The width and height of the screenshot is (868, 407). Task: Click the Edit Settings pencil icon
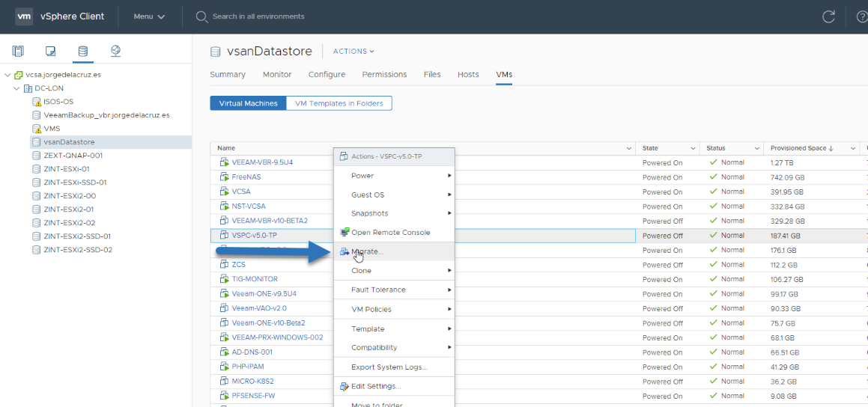pyautogui.click(x=345, y=386)
